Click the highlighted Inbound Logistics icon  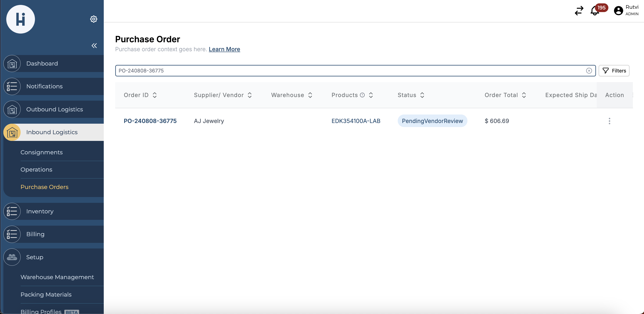click(12, 132)
